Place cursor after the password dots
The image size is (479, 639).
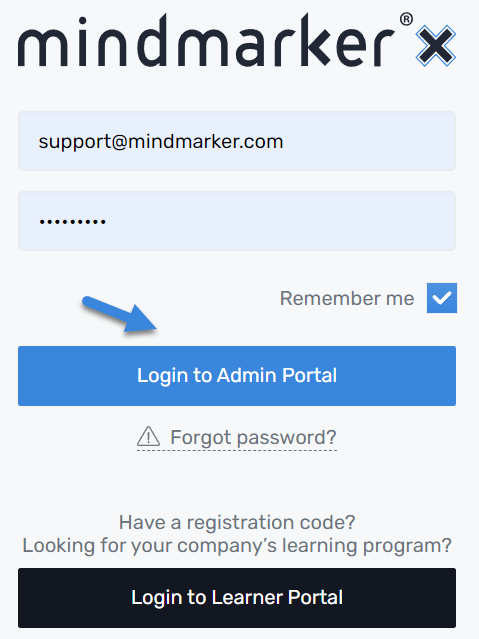tap(108, 221)
